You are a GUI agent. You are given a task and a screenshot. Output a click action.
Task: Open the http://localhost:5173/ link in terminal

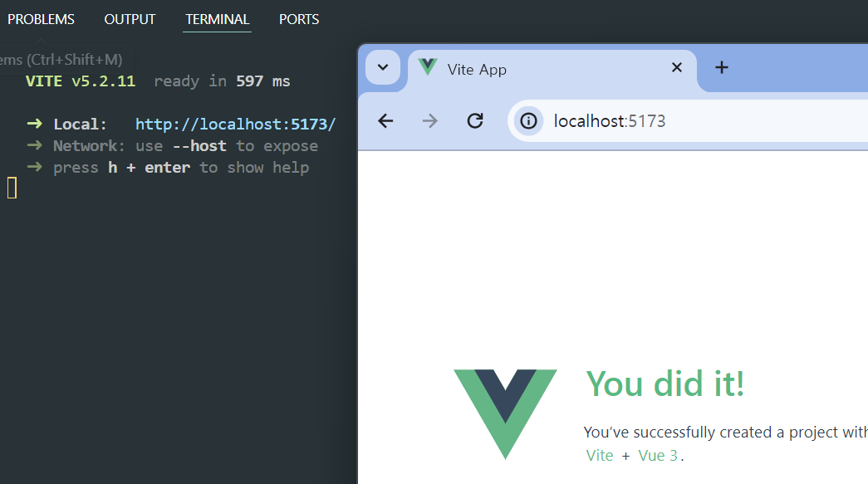tap(235, 124)
